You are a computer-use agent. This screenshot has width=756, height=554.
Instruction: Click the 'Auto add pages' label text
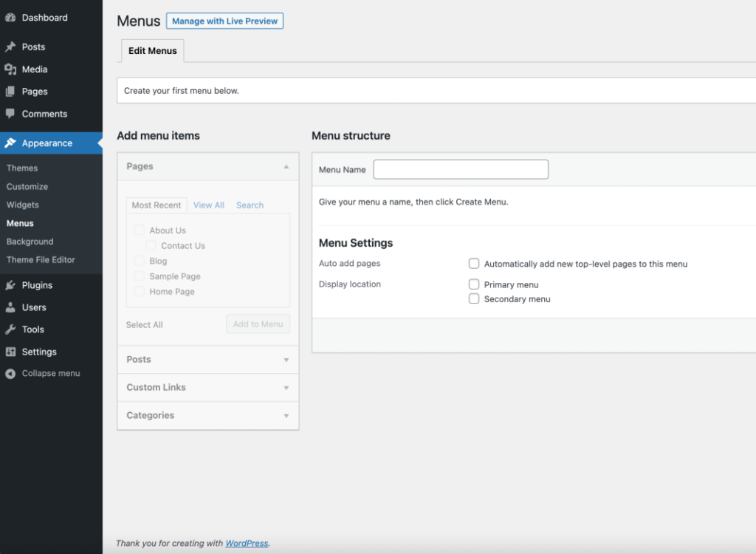tap(349, 264)
